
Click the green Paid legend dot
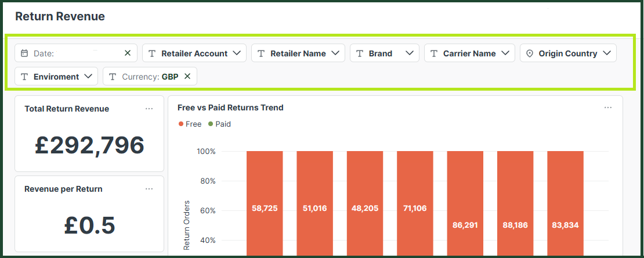pyautogui.click(x=211, y=124)
